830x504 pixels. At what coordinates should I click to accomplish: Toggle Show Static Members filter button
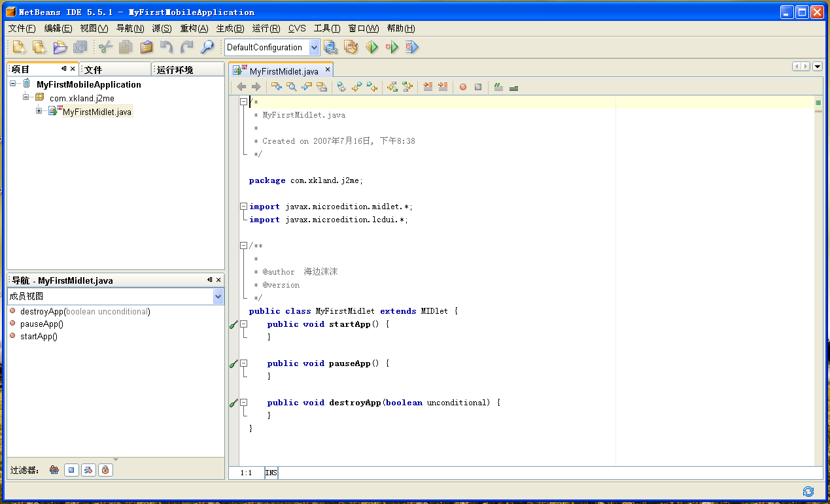88,470
